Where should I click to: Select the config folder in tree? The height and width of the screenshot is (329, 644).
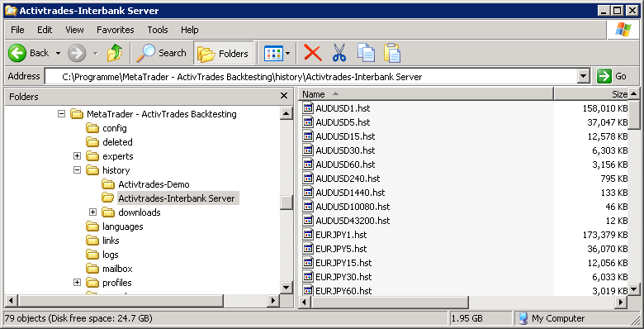tap(107, 128)
